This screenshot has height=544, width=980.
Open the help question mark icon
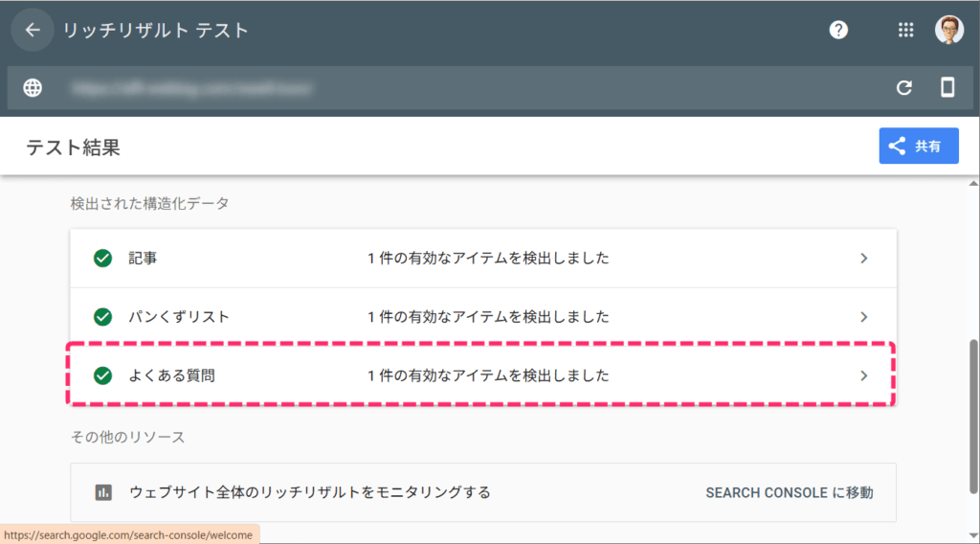[x=838, y=31]
